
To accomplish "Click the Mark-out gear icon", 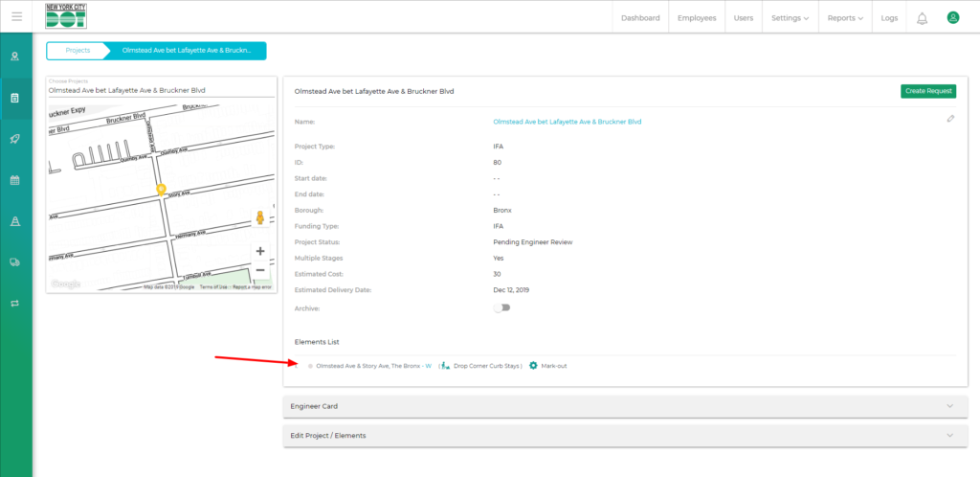I will (x=533, y=366).
